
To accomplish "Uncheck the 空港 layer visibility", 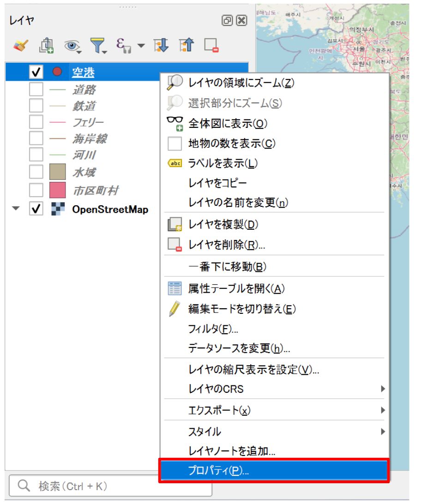I will point(36,72).
